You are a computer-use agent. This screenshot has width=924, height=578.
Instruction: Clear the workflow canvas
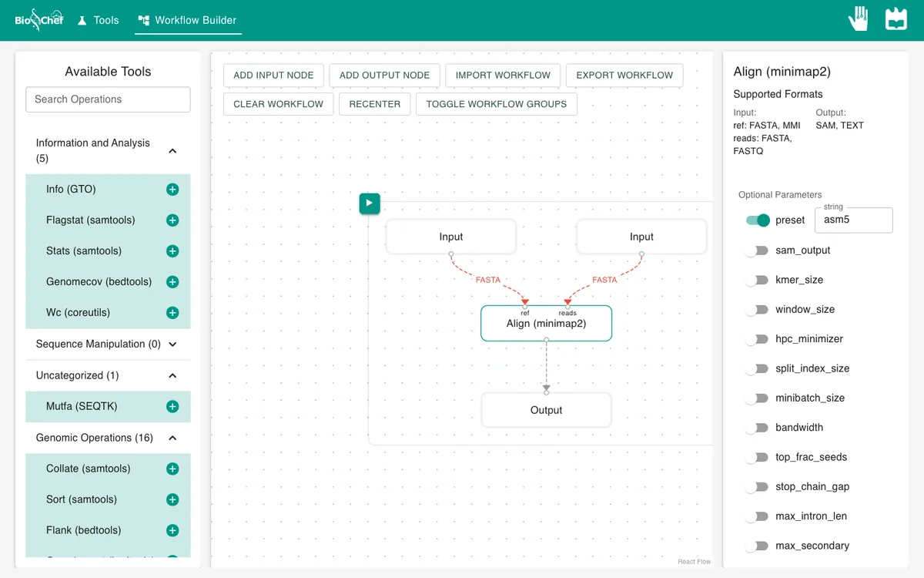point(279,104)
